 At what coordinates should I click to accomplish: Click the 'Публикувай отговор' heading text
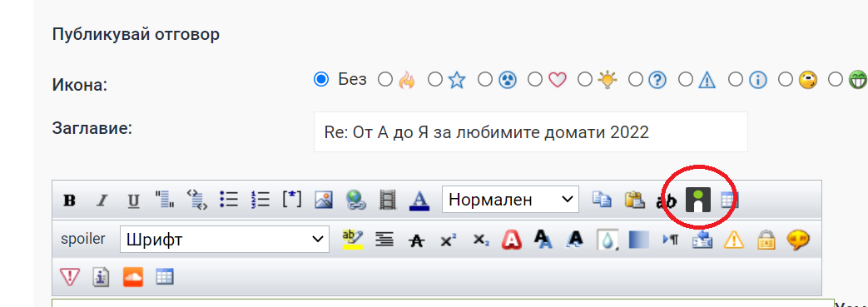pos(136,35)
